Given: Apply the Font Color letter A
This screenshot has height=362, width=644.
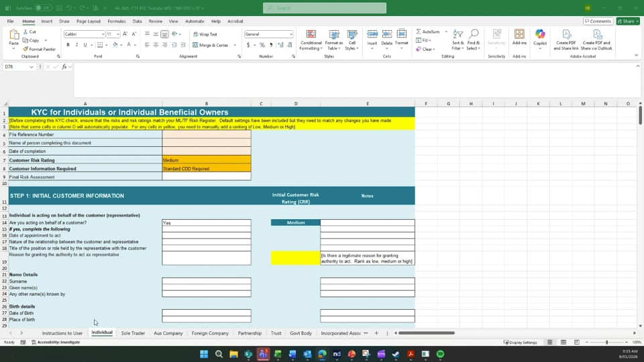Looking at the screenshot, I should click(129, 45).
